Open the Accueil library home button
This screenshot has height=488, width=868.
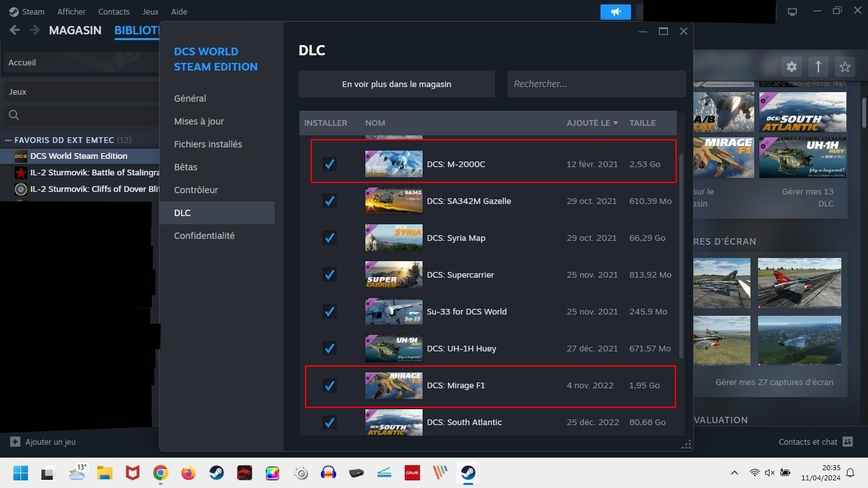tap(81, 62)
